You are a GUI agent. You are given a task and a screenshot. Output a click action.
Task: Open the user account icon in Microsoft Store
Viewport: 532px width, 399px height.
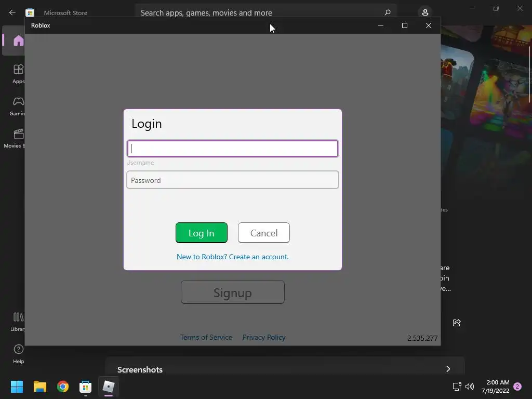pyautogui.click(x=425, y=12)
